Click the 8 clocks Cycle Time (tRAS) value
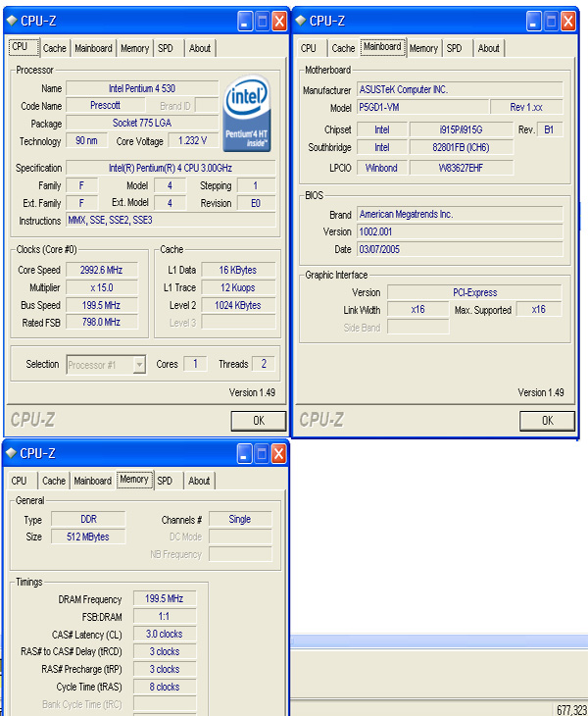The height and width of the screenshot is (716, 588). [165, 687]
